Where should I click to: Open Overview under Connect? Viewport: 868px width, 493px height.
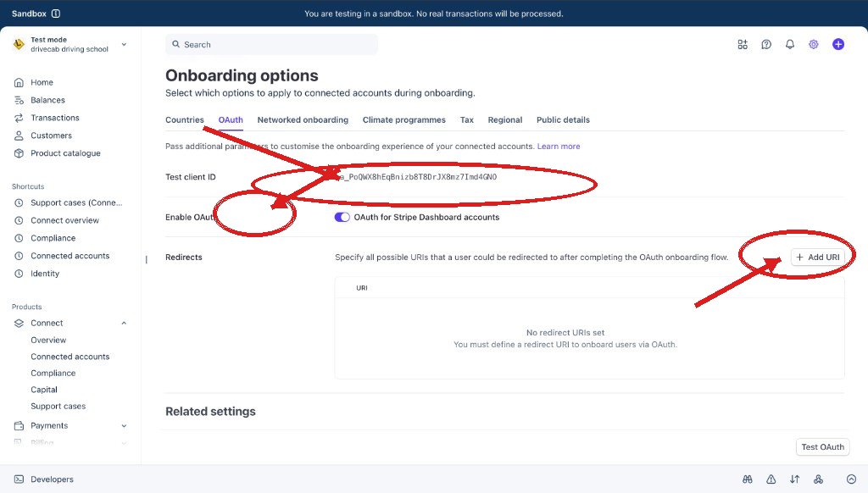coord(48,341)
